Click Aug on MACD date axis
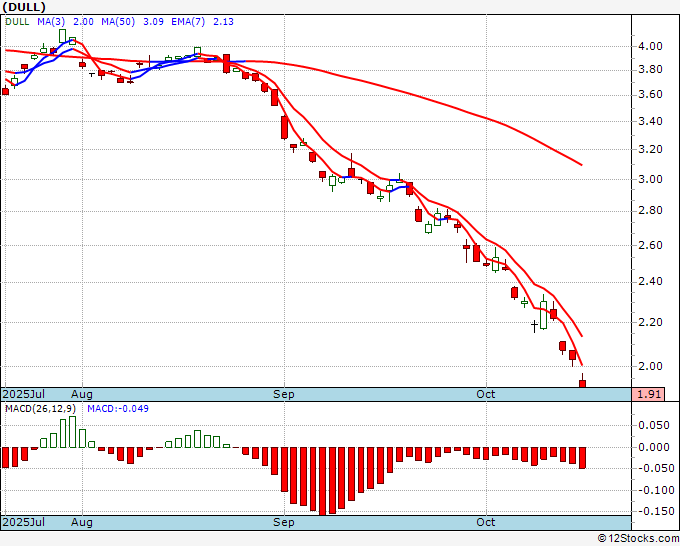The height and width of the screenshot is (546, 680). click(82, 522)
